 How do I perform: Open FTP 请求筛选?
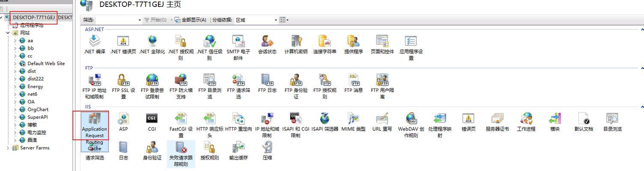point(238,86)
